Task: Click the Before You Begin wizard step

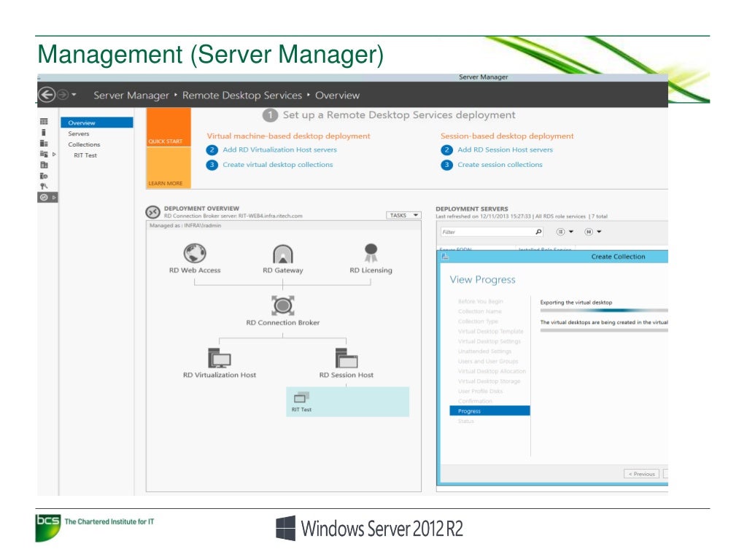Action: (x=480, y=301)
